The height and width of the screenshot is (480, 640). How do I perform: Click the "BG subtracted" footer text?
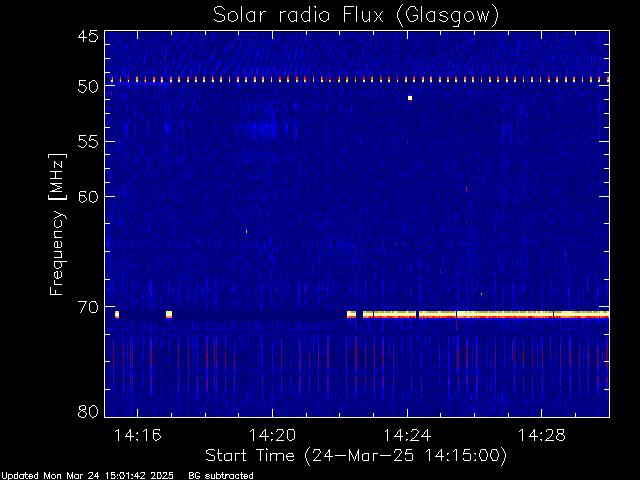pos(221,476)
